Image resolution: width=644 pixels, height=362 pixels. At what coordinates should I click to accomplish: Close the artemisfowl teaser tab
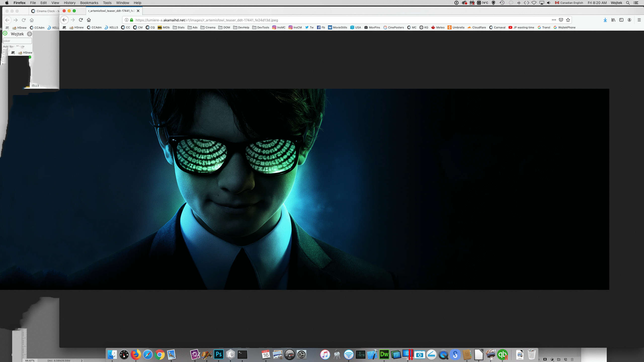point(138,11)
